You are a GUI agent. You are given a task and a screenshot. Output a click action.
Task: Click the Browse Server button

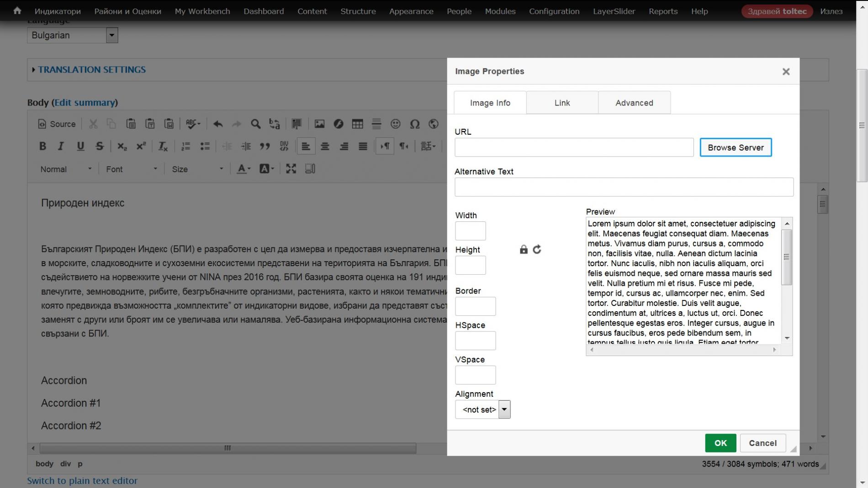coord(735,147)
